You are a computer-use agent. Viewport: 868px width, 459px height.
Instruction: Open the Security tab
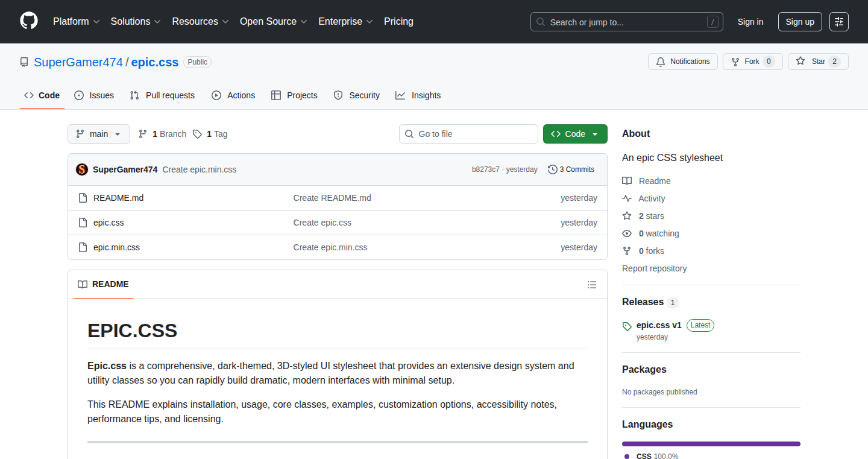357,95
